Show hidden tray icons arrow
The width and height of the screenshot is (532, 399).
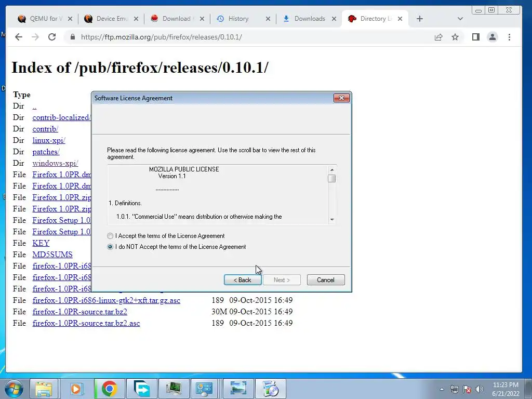click(442, 389)
